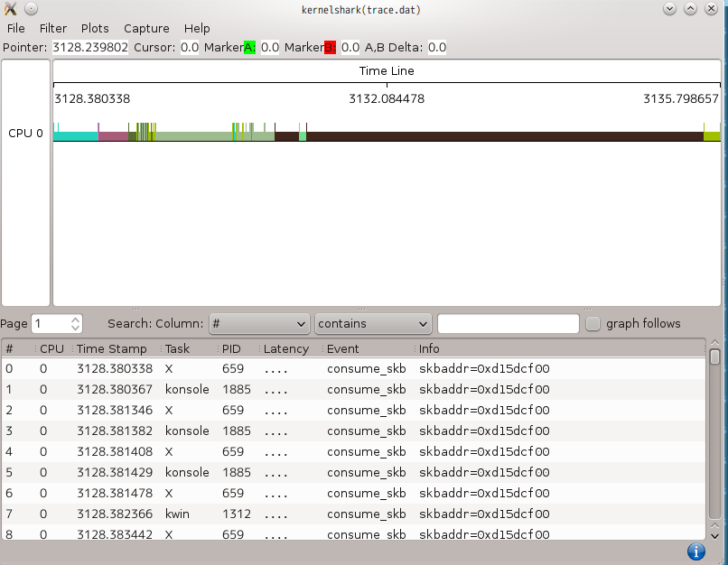Click the Page number field
This screenshot has width=728, height=565.
click(x=51, y=324)
